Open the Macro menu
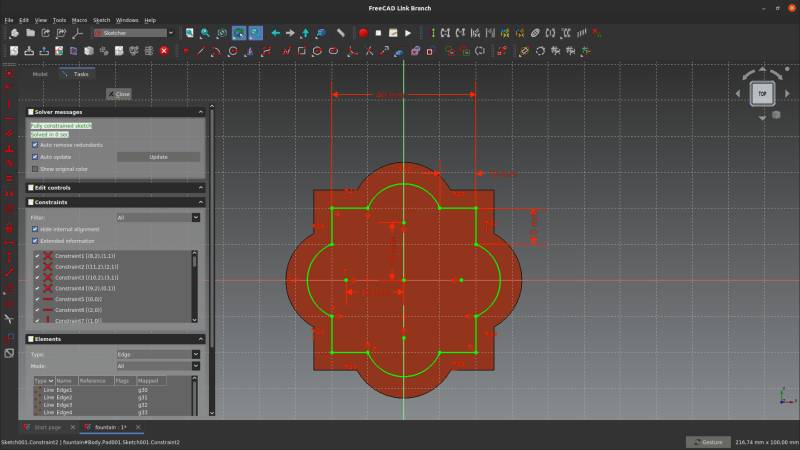The image size is (800, 450). tap(79, 20)
